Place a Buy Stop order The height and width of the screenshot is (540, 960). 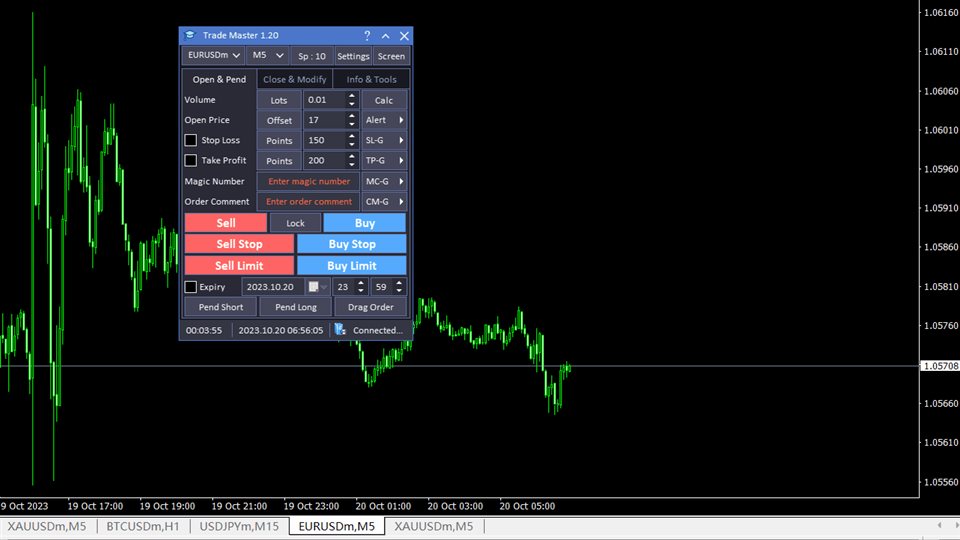pos(351,244)
